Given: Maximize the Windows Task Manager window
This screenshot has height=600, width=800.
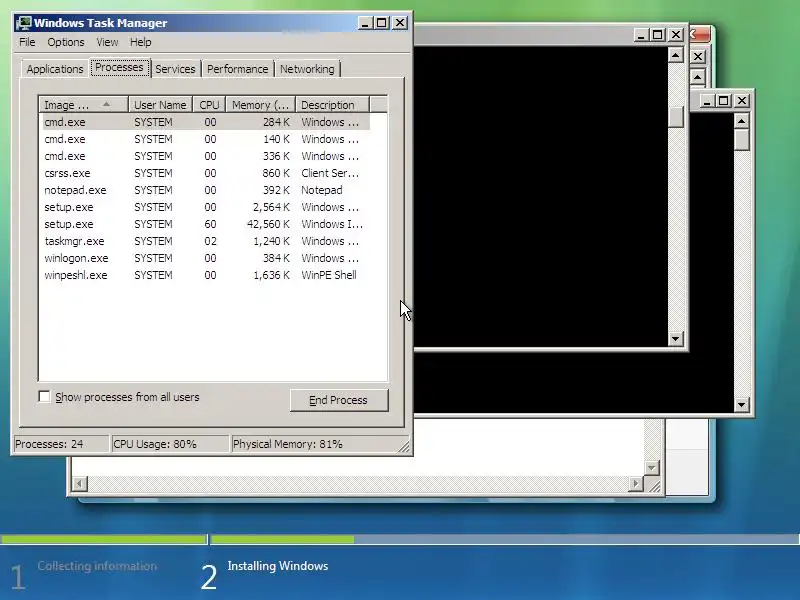Looking at the screenshot, I should click(382, 23).
